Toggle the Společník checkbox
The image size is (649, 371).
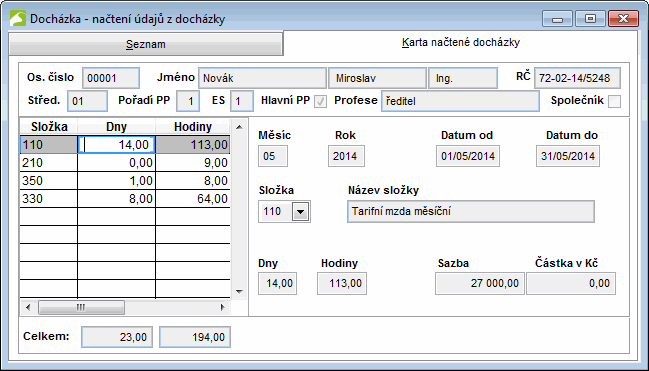click(614, 101)
